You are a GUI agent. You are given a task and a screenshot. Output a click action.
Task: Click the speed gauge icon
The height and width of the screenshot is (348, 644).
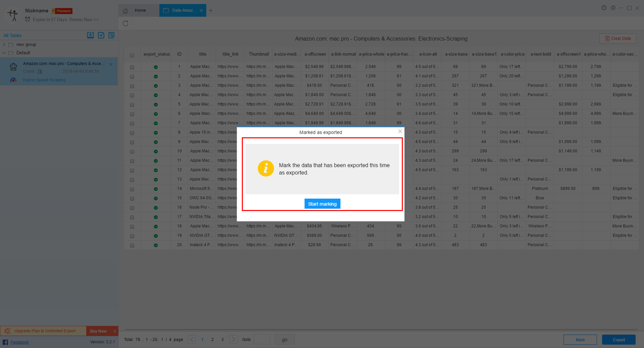coord(13,80)
